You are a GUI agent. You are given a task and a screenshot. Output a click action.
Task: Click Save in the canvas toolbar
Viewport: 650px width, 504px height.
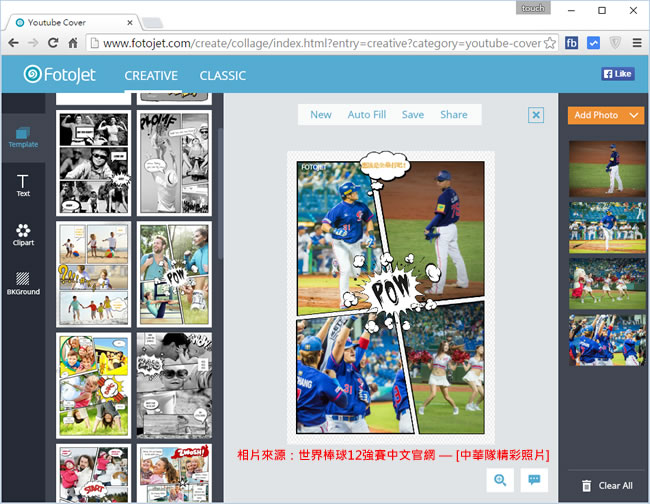(x=412, y=115)
